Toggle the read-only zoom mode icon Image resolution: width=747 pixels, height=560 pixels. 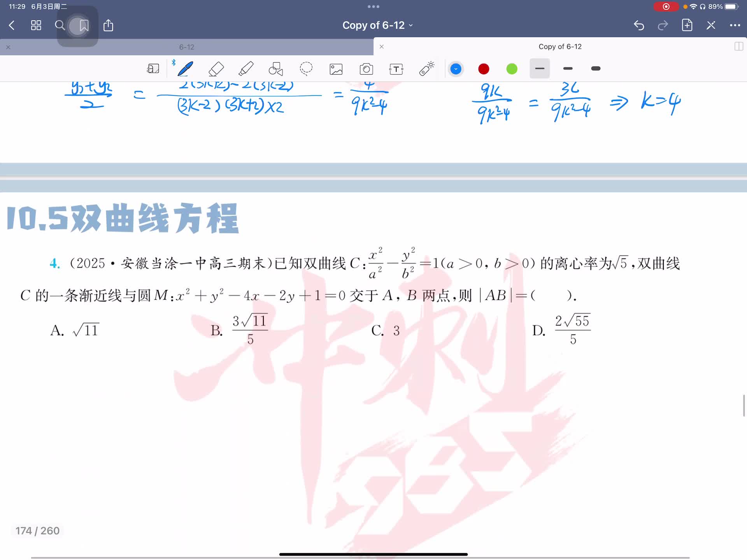pyautogui.click(x=153, y=69)
